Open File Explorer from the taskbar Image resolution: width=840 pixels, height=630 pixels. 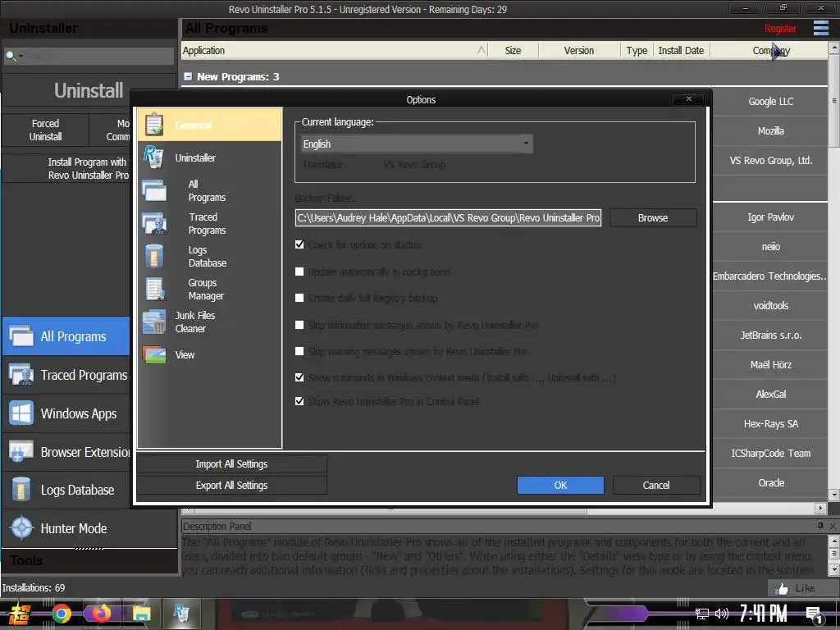pyautogui.click(x=141, y=614)
